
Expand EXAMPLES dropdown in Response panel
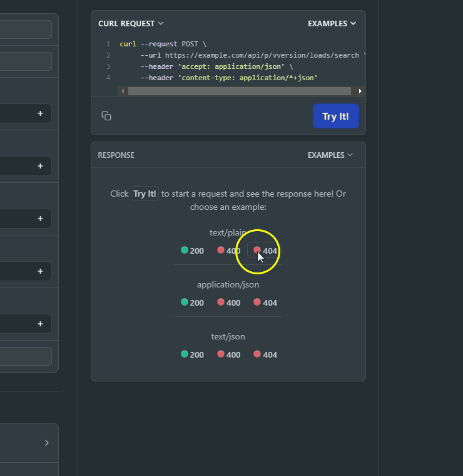[x=330, y=155]
